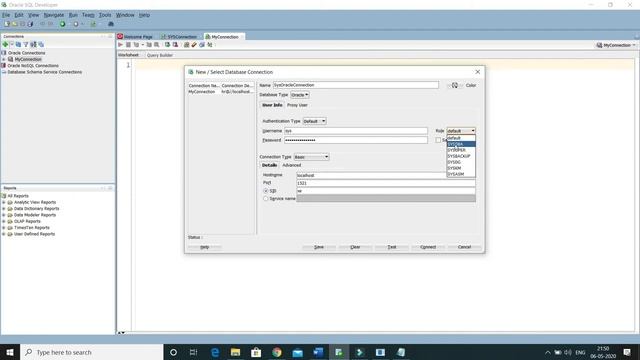Choose SYSASM from the Role list
This screenshot has height=360, width=640.
(x=461, y=174)
